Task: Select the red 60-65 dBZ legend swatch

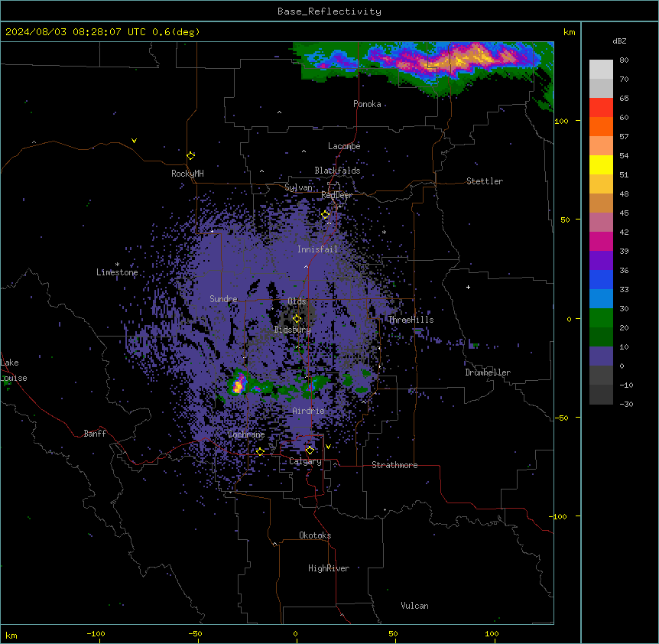Action: pyautogui.click(x=601, y=108)
